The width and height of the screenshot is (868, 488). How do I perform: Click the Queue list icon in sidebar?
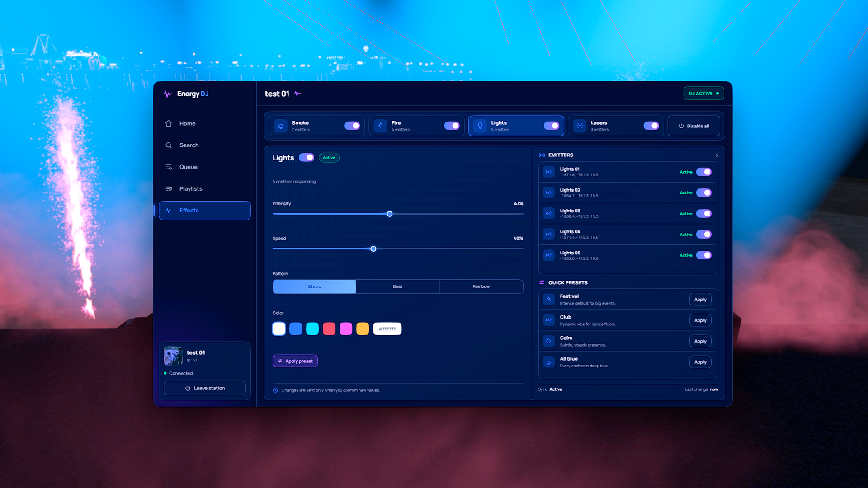pos(169,167)
